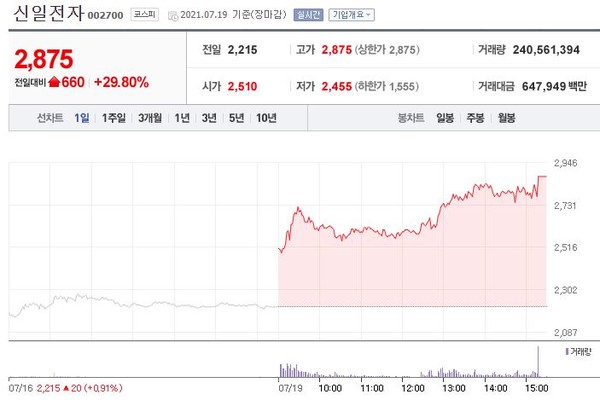Click the red up-arrow price change icon
This screenshot has height=406, width=600.
[x=54, y=83]
